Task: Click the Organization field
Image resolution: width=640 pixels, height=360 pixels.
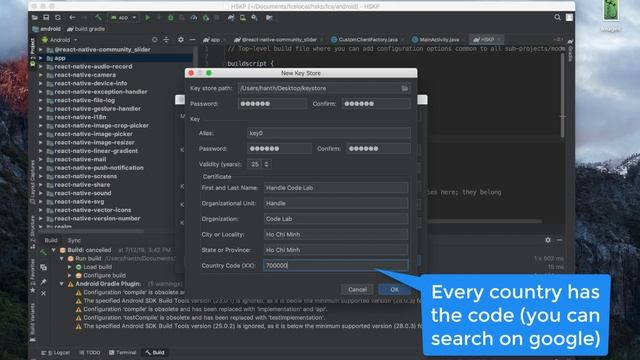Action: [x=336, y=219]
